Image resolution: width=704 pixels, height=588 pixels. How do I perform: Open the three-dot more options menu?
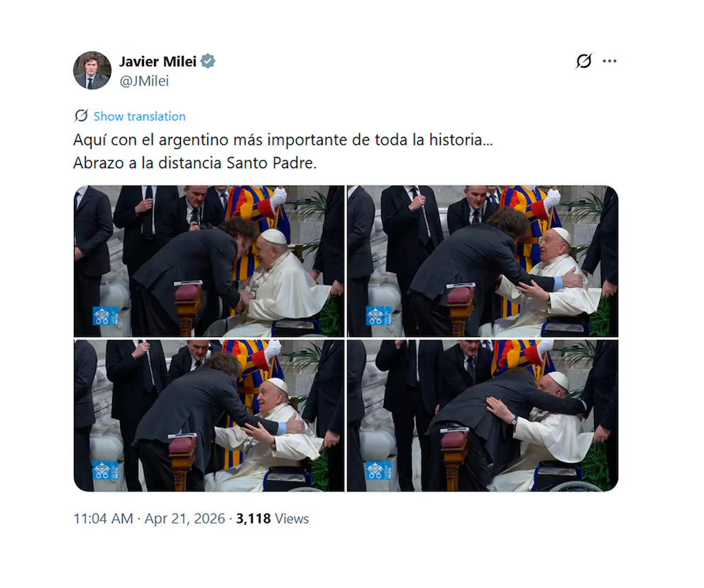610,61
